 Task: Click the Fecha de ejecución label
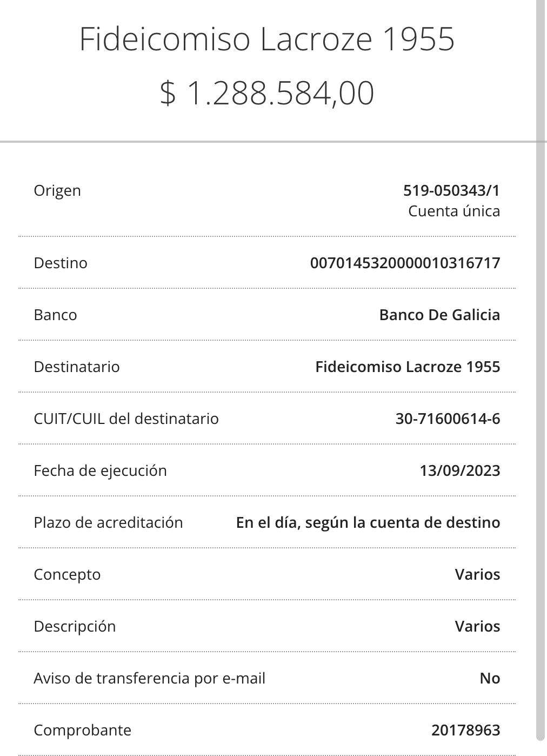(x=100, y=471)
